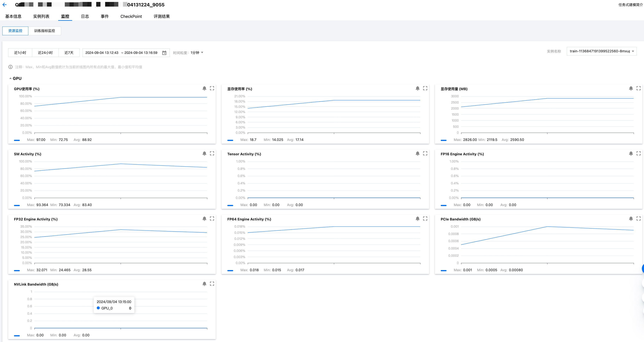644x342 pixels.
Task: Click the back arrow icon
Action: click(x=4, y=5)
